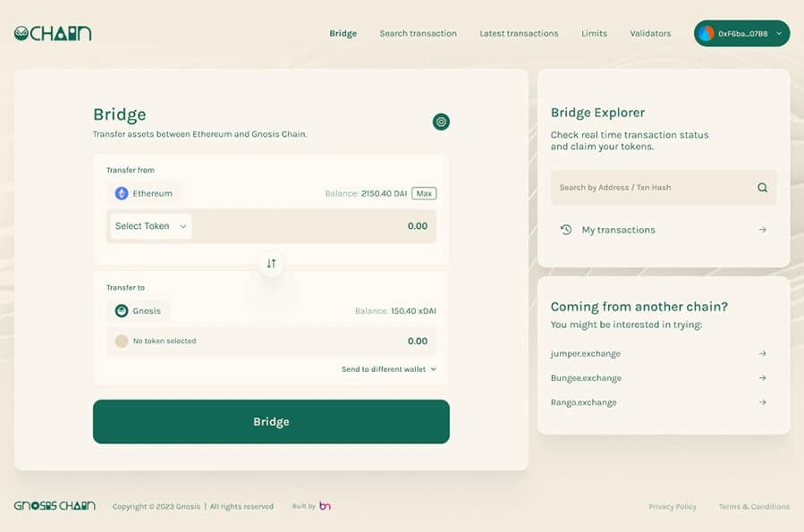Click the Gnosis Chain header logo
The width and height of the screenshot is (804, 532).
click(53, 34)
